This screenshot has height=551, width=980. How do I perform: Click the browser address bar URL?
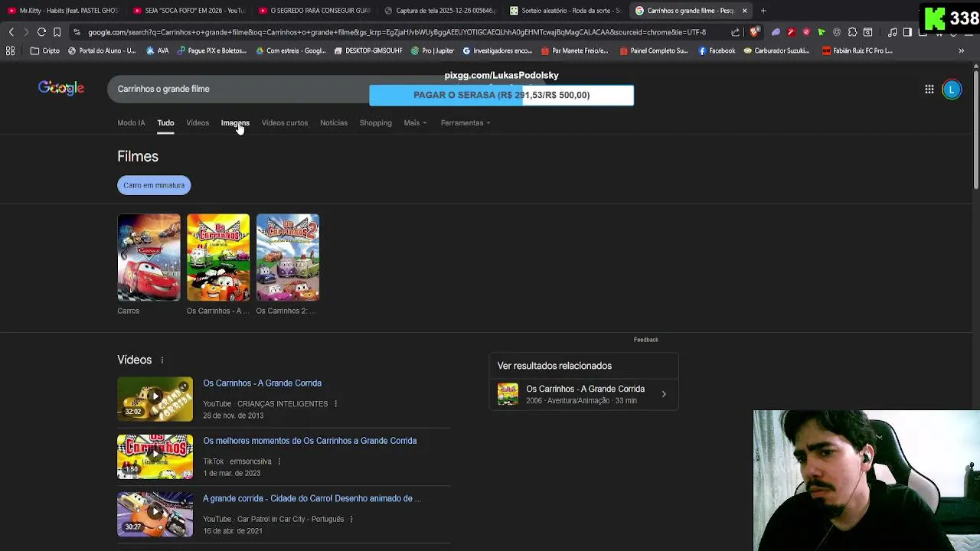397,32
